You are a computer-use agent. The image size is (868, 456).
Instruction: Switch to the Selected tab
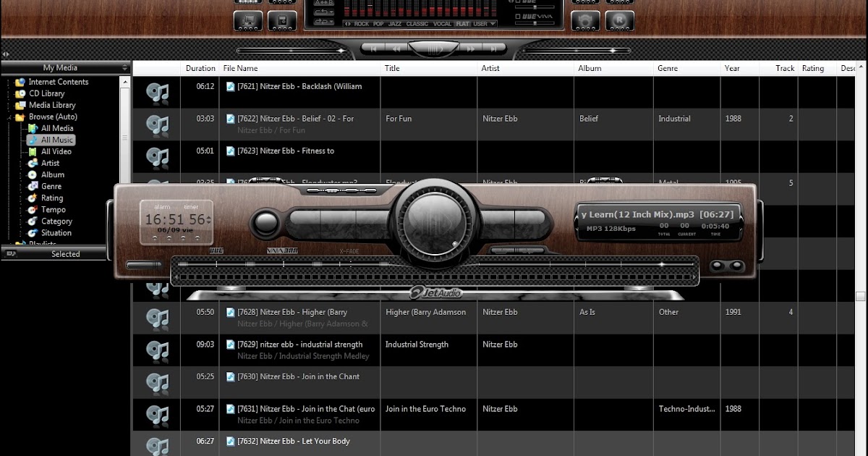[x=64, y=253]
